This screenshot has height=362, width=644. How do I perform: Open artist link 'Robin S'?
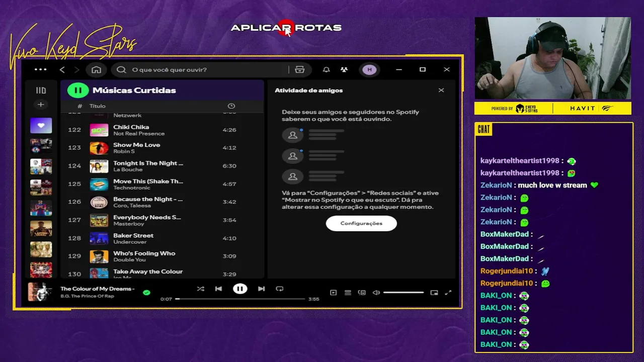pyautogui.click(x=124, y=151)
